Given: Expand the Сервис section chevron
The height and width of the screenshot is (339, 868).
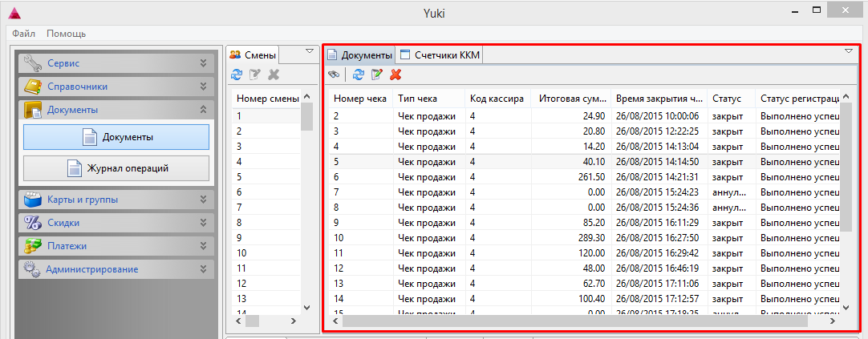Looking at the screenshot, I should [x=203, y=63].
